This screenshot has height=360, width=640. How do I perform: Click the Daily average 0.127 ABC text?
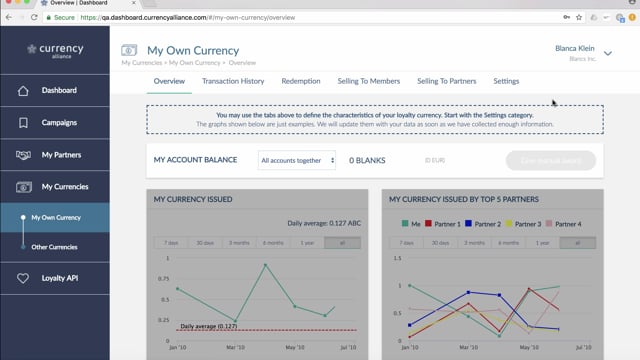324,223
